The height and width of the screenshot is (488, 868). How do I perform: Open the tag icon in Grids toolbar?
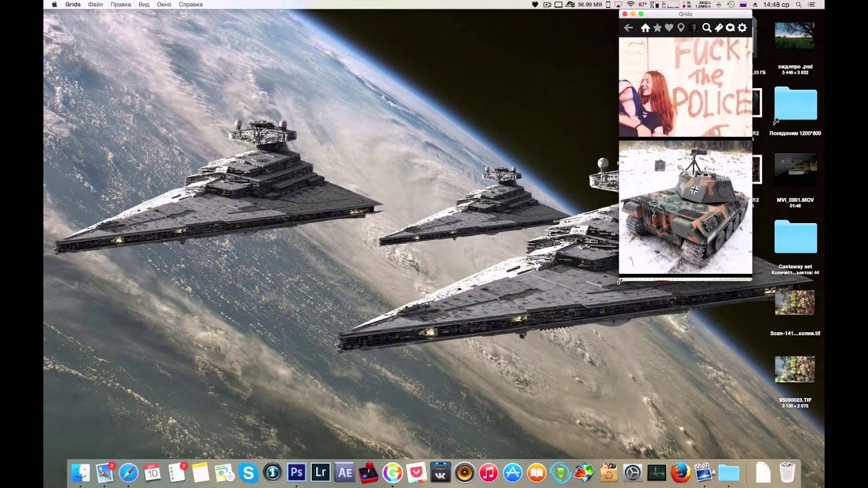[x=719, y=28]
